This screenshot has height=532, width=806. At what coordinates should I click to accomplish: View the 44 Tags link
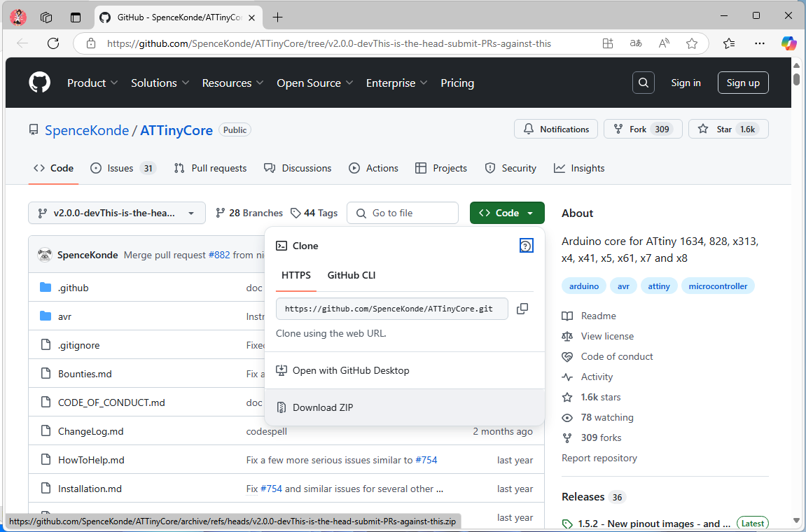point(314,213)
